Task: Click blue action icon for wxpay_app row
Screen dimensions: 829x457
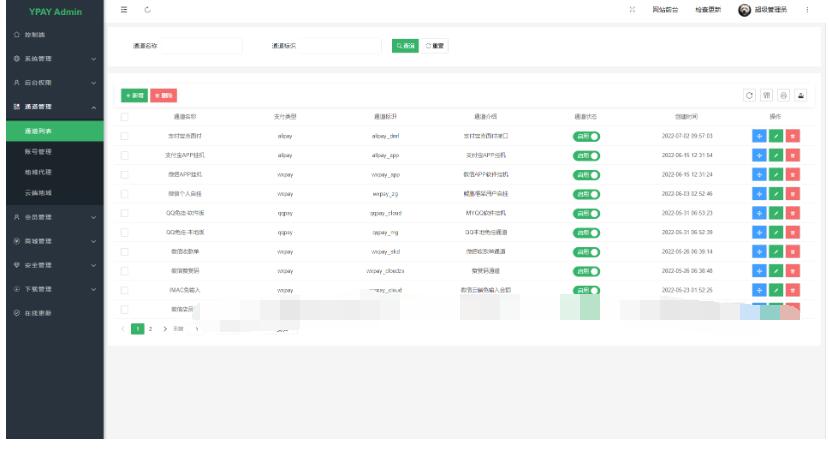Action: point(759,174)
